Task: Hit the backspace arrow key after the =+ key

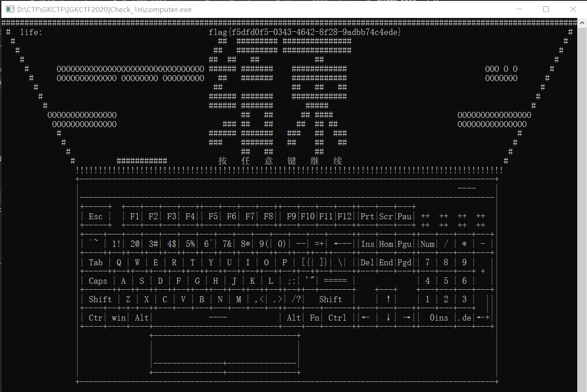Action: tap(342, 244)
